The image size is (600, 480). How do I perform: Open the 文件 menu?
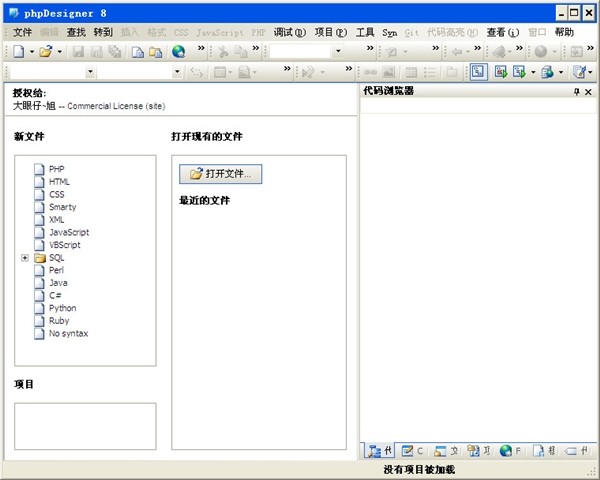[x=22, y=33]
